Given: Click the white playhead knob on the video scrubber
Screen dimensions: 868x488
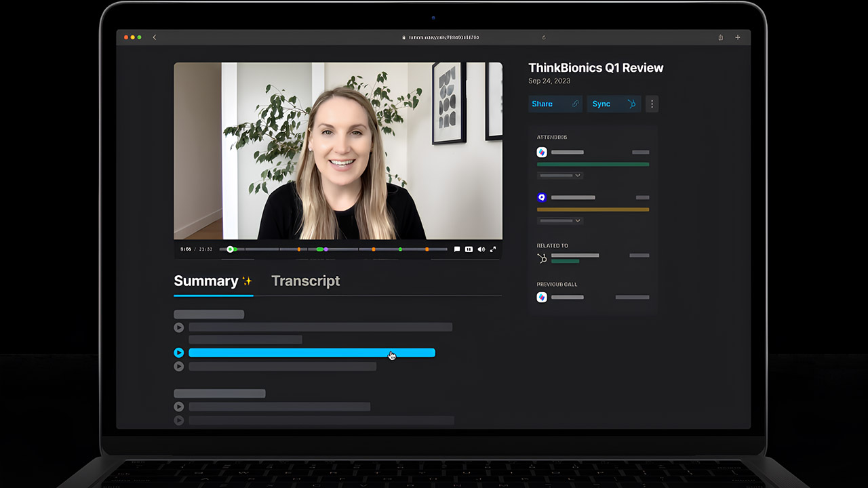Looking at the screenshot, I should [231, 249].
